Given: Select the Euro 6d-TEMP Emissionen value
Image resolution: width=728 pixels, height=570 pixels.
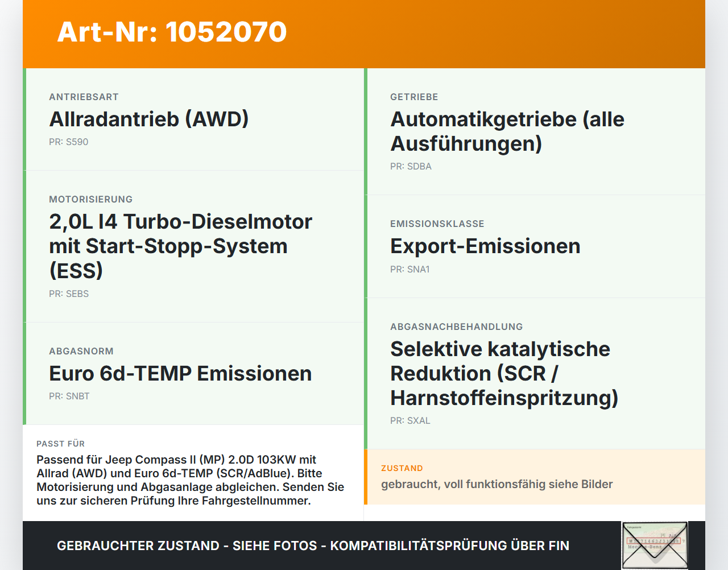Looking at the screenshot, I should [x=180, y=373].
